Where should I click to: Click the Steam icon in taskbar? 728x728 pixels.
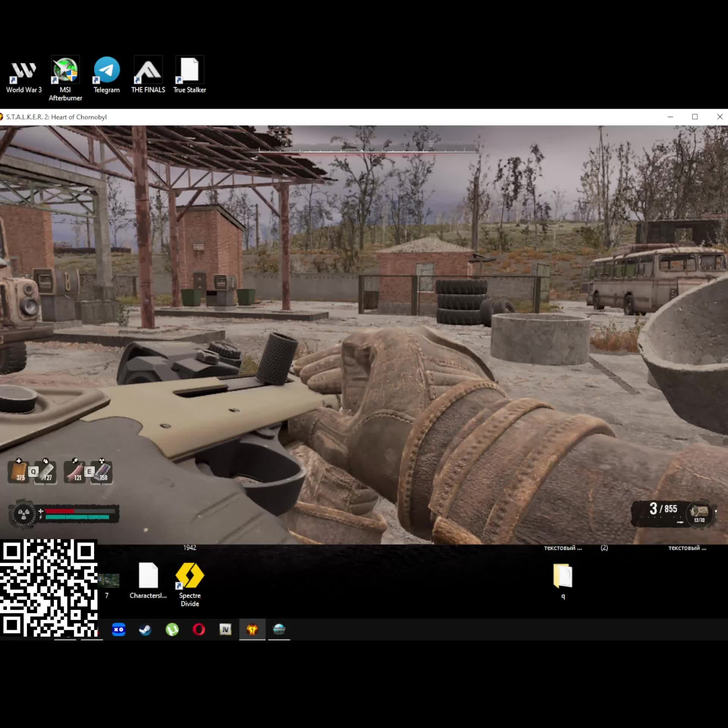(145, 630)
